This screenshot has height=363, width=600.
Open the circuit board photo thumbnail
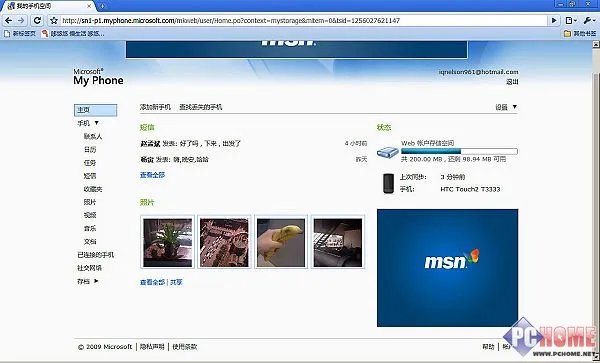coord(224,242)
